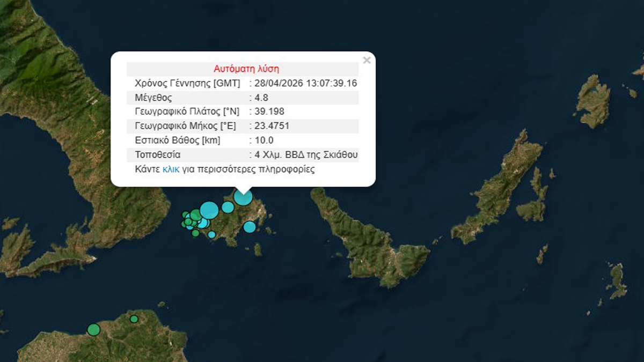The width and height of the screenshot is (644, 362).
Task: Close the earthquake info popup
Action: [x=367, y=61]
